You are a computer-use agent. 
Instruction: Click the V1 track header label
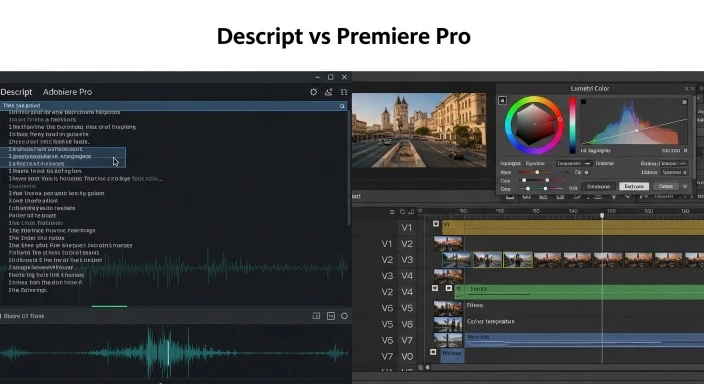(x=407, y=228)
